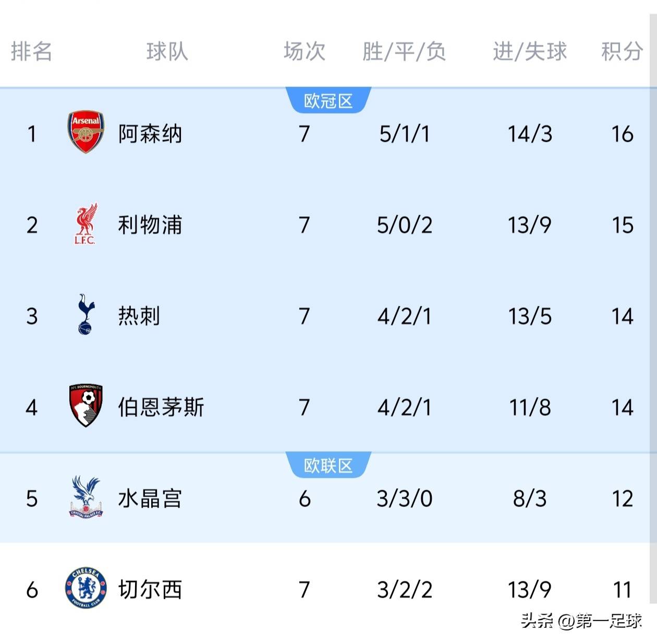Click the Tottenham cockerel crest
Screen dimensions: 657x644
coord(86,314)
